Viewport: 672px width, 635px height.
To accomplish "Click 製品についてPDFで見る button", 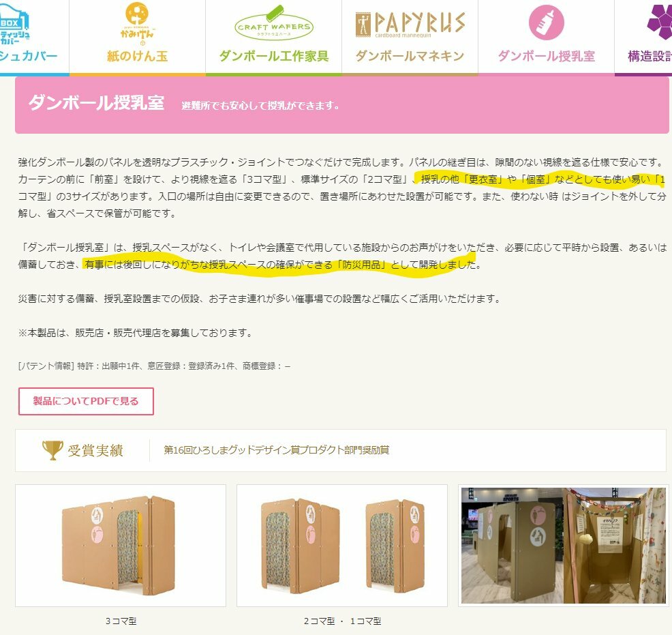I will [86, 401].
